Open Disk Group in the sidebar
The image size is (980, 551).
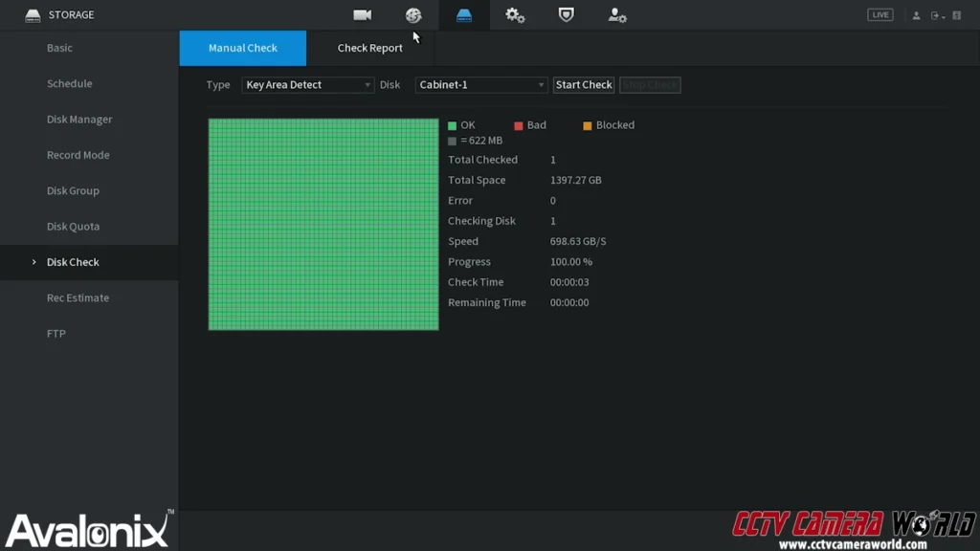click(73, 190)
